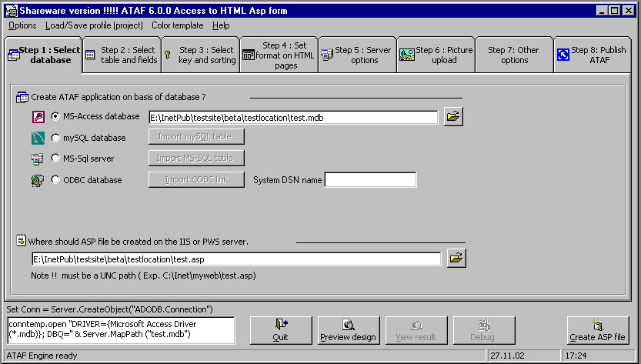Click the System DSN name input field
This screenshot has height=364, width=641.
(x=370, y=180)
